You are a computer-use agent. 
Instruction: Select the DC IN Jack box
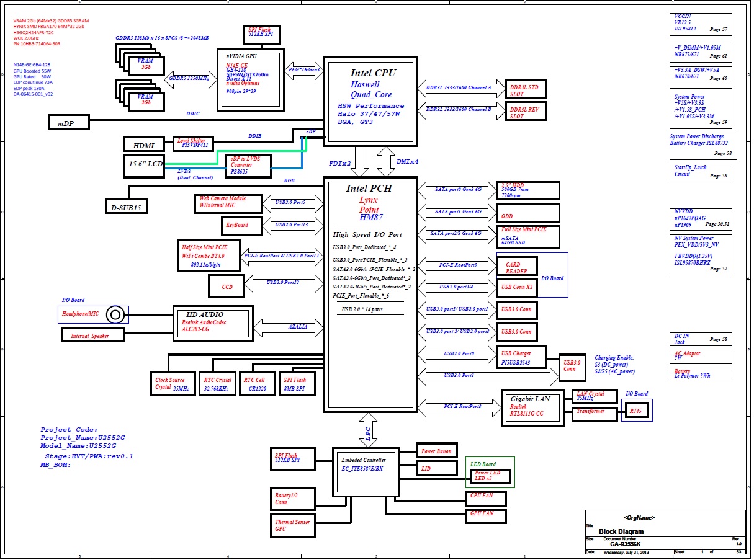click(701, 339)
